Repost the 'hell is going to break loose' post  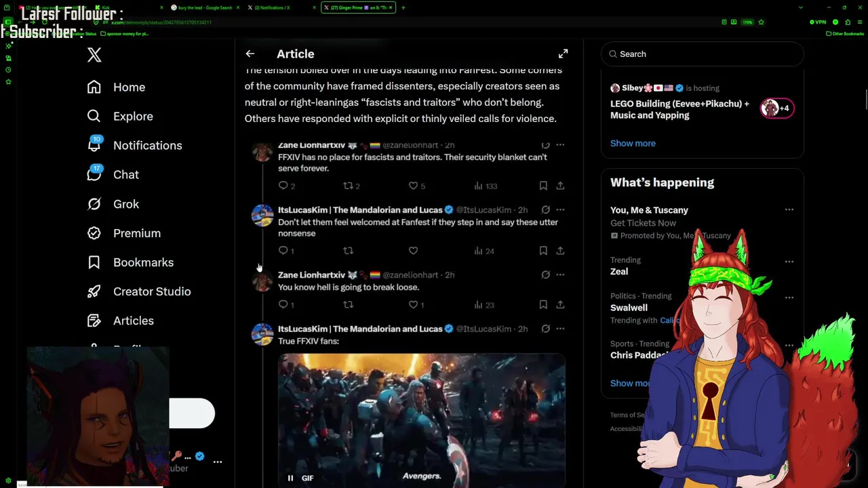tap(349, 304)
